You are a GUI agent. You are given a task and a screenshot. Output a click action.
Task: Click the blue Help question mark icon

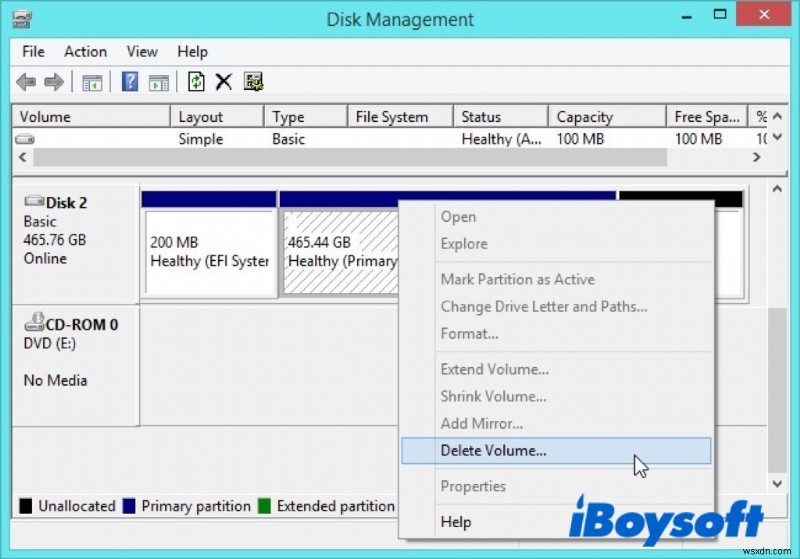pyautogui.click(x=130, y=82)
